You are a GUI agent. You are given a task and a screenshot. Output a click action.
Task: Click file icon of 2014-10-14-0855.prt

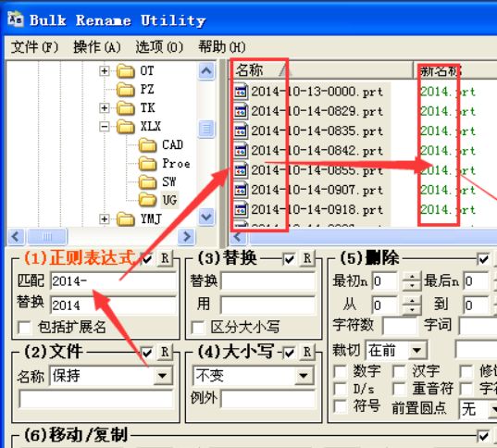coord(241,170)
